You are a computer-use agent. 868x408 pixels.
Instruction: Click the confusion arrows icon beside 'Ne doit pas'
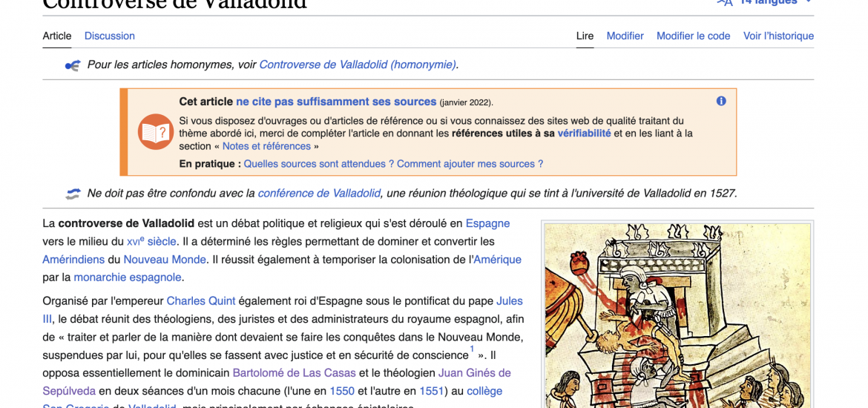coord(73,194)
